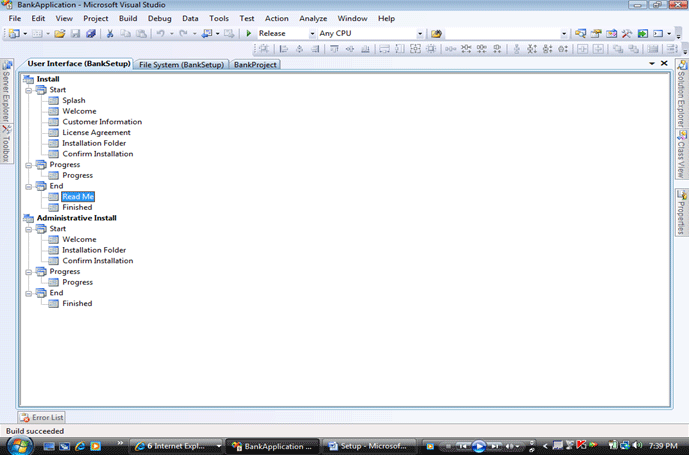
Task: Open the Error List panel tab
Action: (x=41, y=417)
